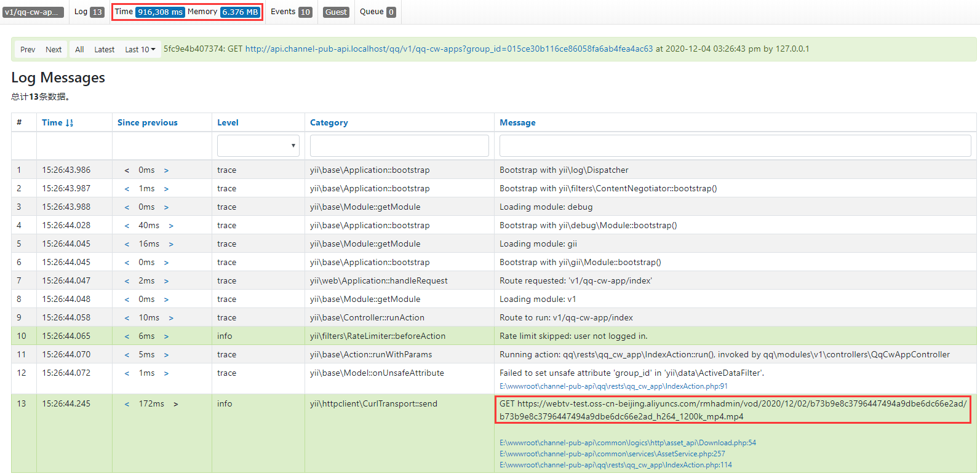Click previous arrow beside 10ms in row 9
This screenshot has width=980, height=476.
coord(127,318)
